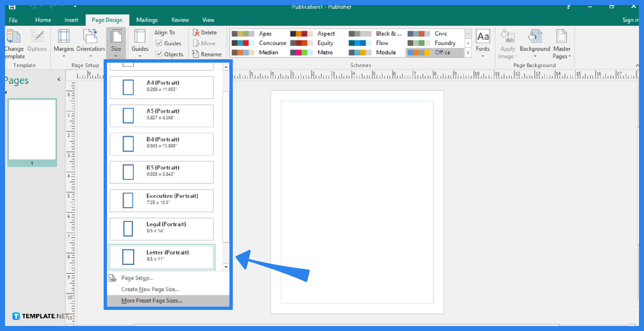The width and height of the screenshot is (644, 331).
Task: Select the Letter Portrait page size
Action: coord(161,257)
